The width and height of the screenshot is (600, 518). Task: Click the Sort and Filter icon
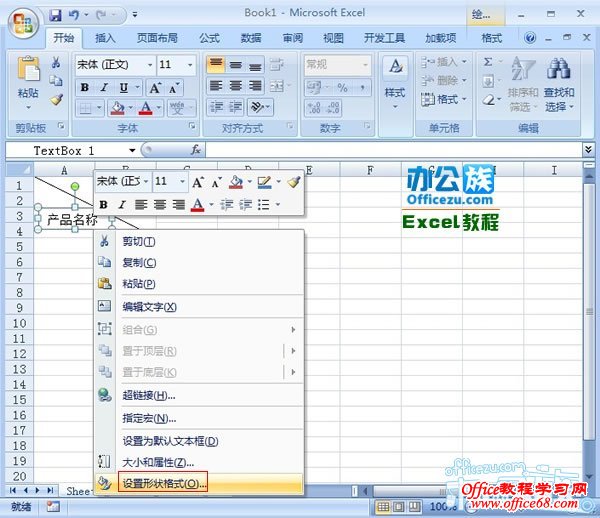(x=523, y=70)
